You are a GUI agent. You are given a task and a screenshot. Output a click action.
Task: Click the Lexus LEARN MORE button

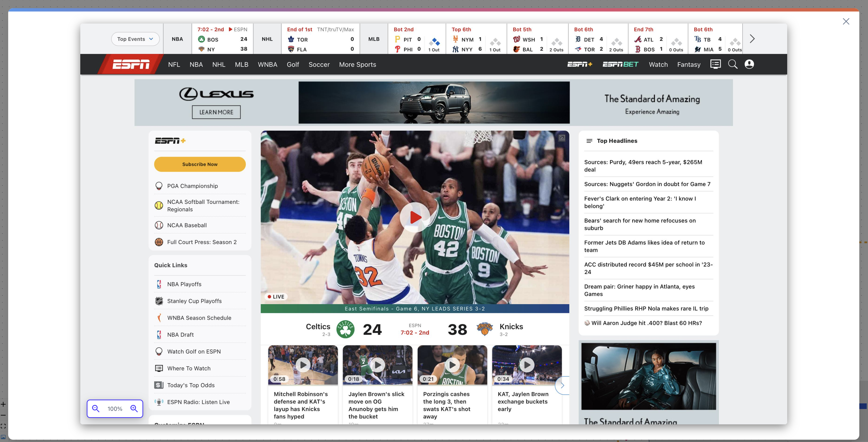216,112
